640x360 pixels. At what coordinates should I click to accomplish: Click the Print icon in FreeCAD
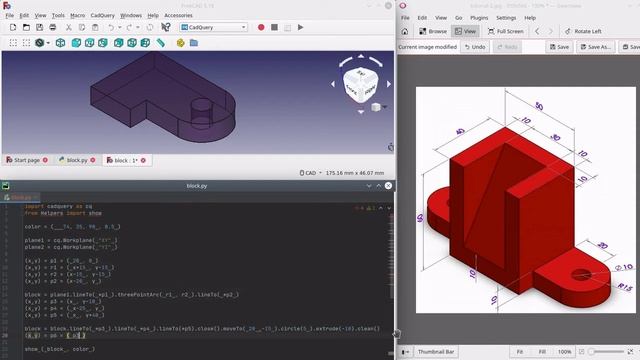(53, 27)
